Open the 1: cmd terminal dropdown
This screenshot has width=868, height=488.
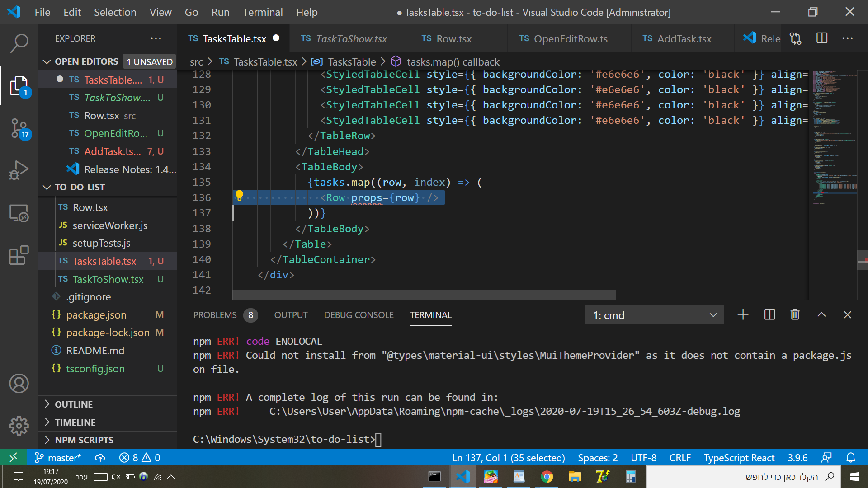click(x=654, y=315)
